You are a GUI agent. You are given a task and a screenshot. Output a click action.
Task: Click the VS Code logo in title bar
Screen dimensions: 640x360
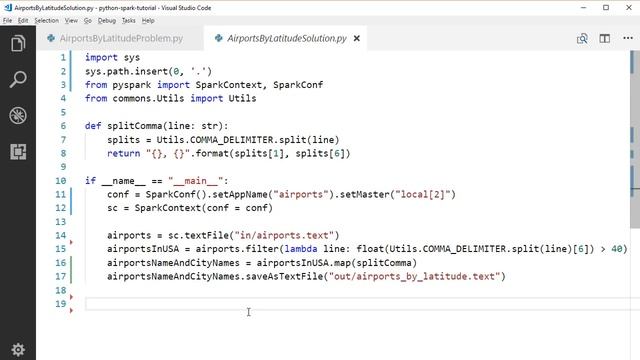[8, 7]
